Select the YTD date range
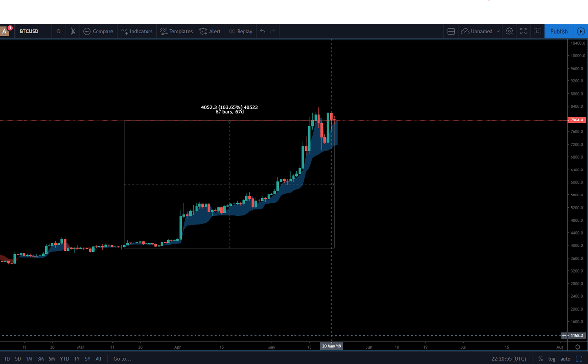Viewport: 588px width, 364px height. coord(64,359)
